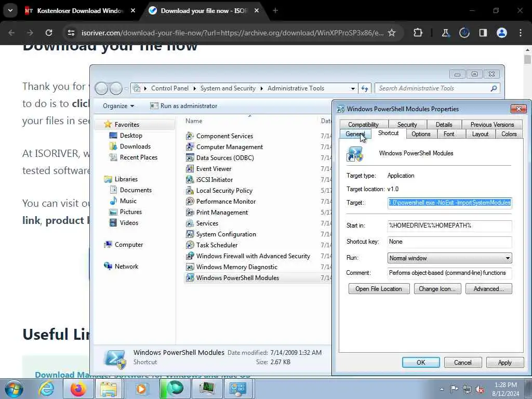
Task: Open the Chrome profile avatar
Action: click(502, 33)
